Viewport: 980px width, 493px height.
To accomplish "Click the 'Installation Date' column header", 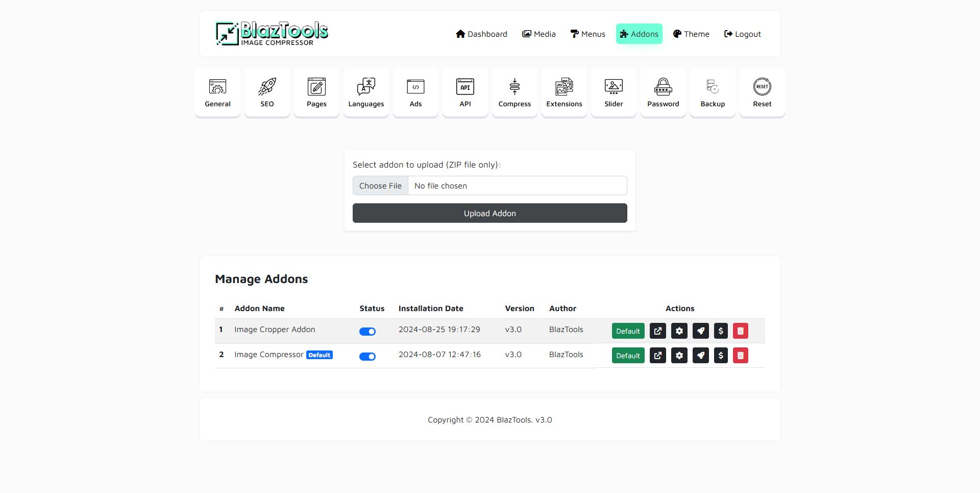I will pyautogui.click(x=431, y=309).
